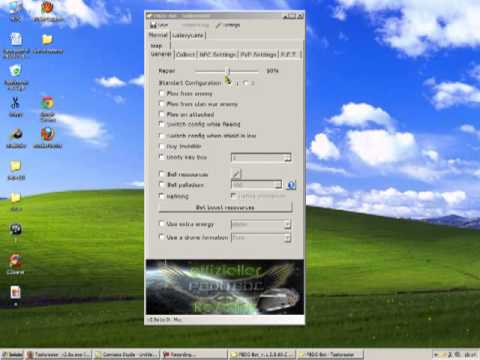
Task: Click the Start icon in bot toolbar
Action: [x=154, y=25]
